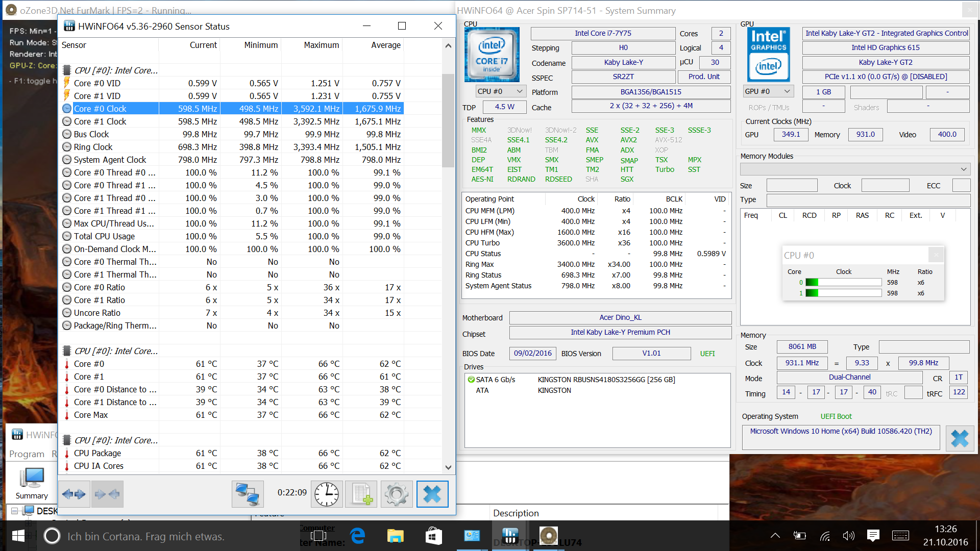Click the collapse columns arrows button
This screenshot has height=551, width=980.
point(107,494)
